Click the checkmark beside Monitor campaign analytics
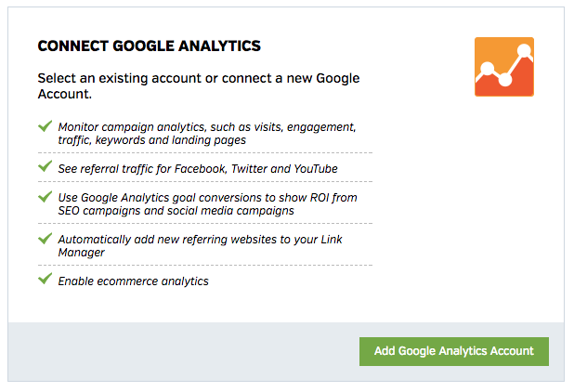The image size is (574, 392). tap(45, 125)
